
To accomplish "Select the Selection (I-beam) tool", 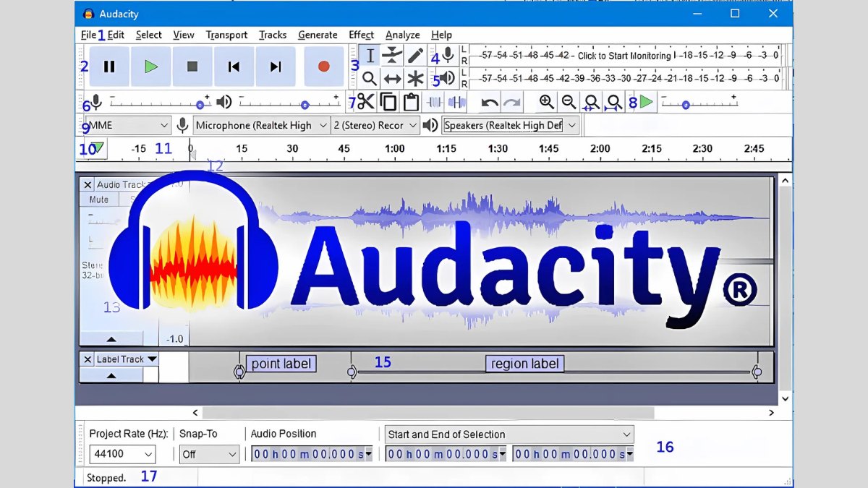I will click(x=370, y=56).
